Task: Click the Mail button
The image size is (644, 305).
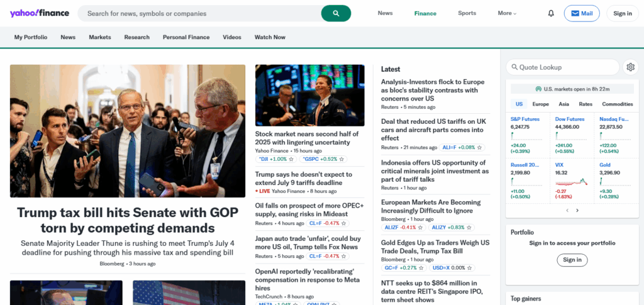Action: pos(582,14)
